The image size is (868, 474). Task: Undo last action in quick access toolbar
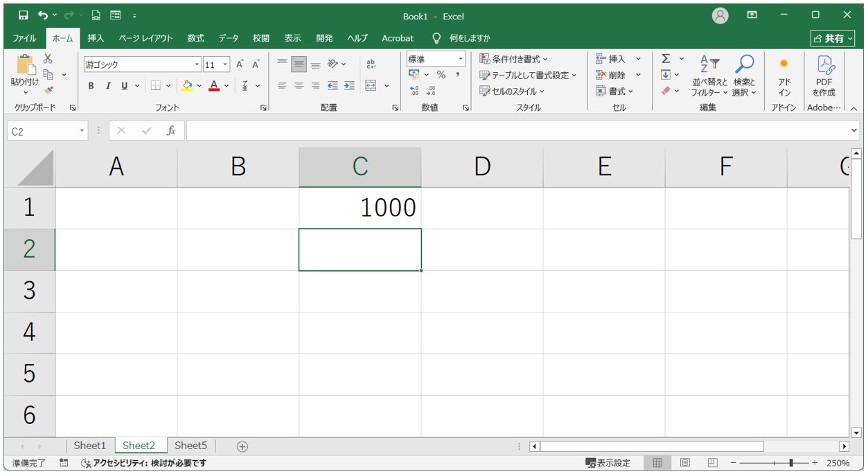coord(43,15)
